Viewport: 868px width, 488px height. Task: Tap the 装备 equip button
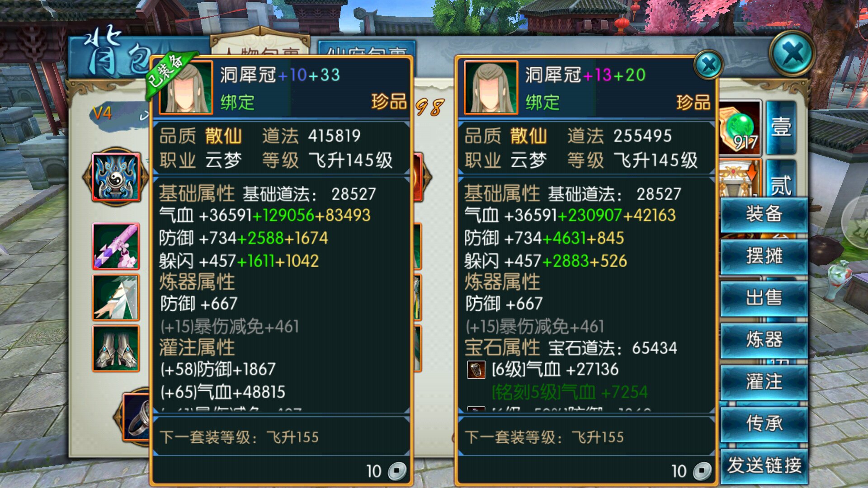click(764, 214)
